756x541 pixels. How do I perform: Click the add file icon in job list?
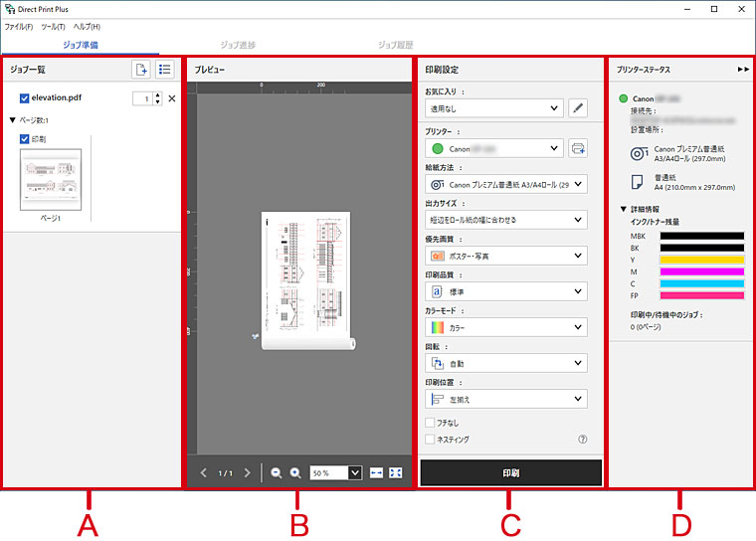[x=141, y=70]
